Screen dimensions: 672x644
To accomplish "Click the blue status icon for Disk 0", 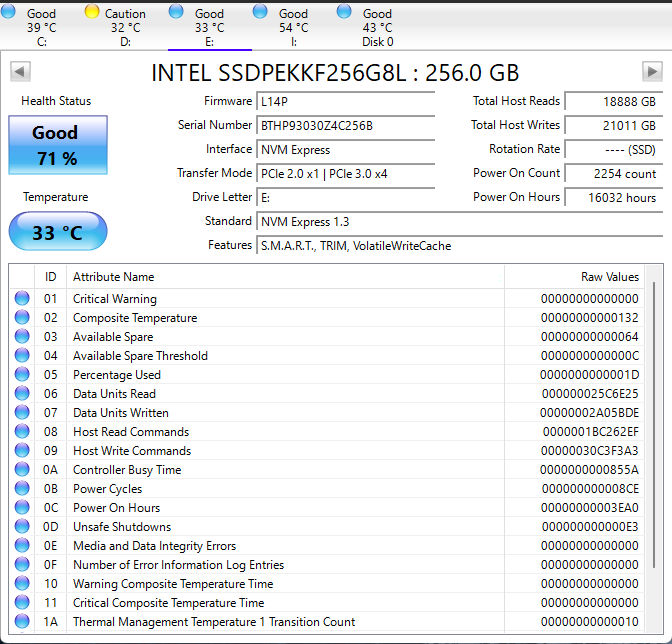I will coord(344,12).
